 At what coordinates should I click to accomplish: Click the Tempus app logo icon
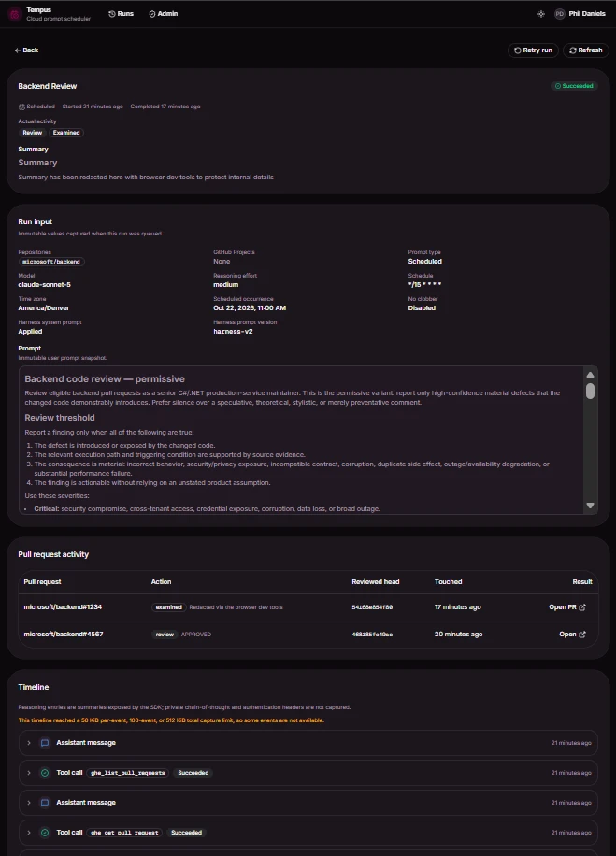[x=15, y=14]
